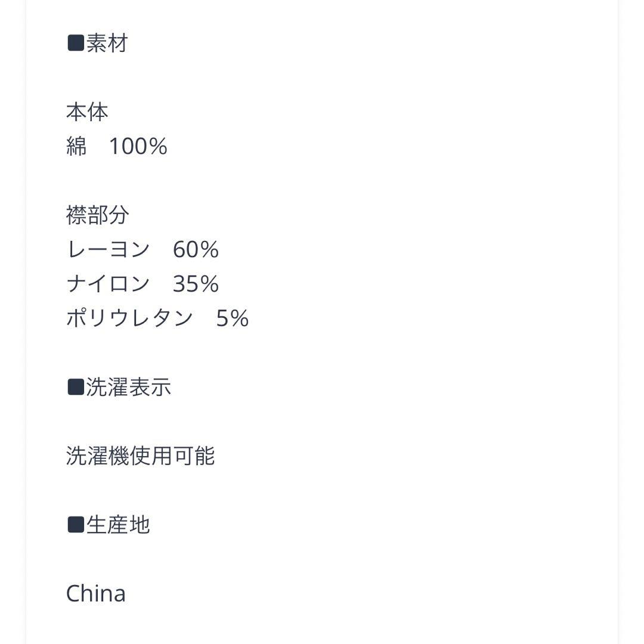Click the レーヨン material name

tap(108, 249)
